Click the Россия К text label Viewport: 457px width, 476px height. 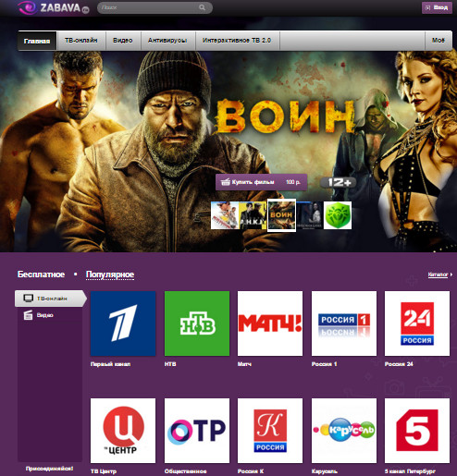[x=251, y=471]
